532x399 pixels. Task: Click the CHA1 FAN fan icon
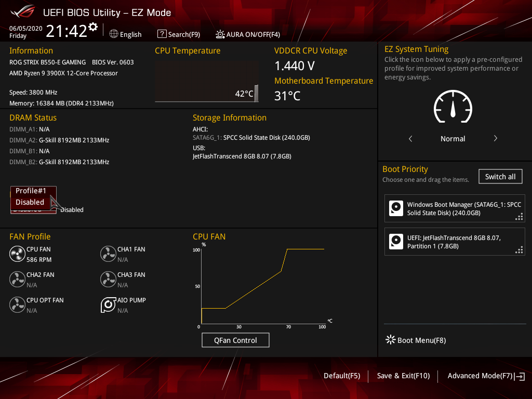[x=108, y=254]
